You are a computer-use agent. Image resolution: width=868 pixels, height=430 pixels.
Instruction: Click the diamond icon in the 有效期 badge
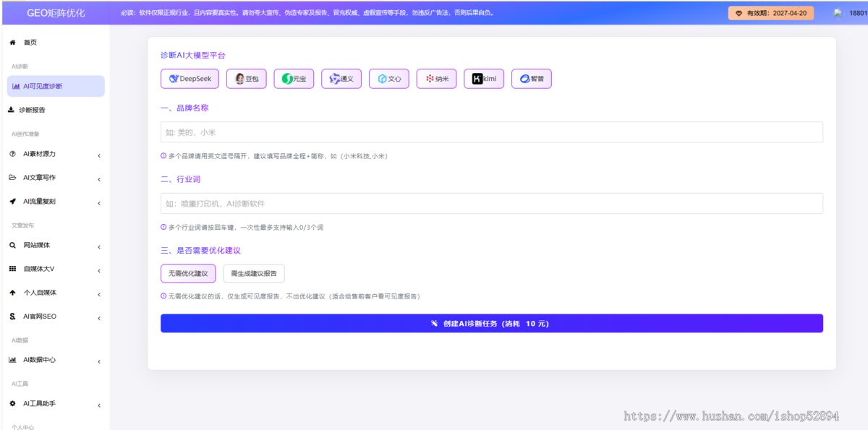pos(739,13)
